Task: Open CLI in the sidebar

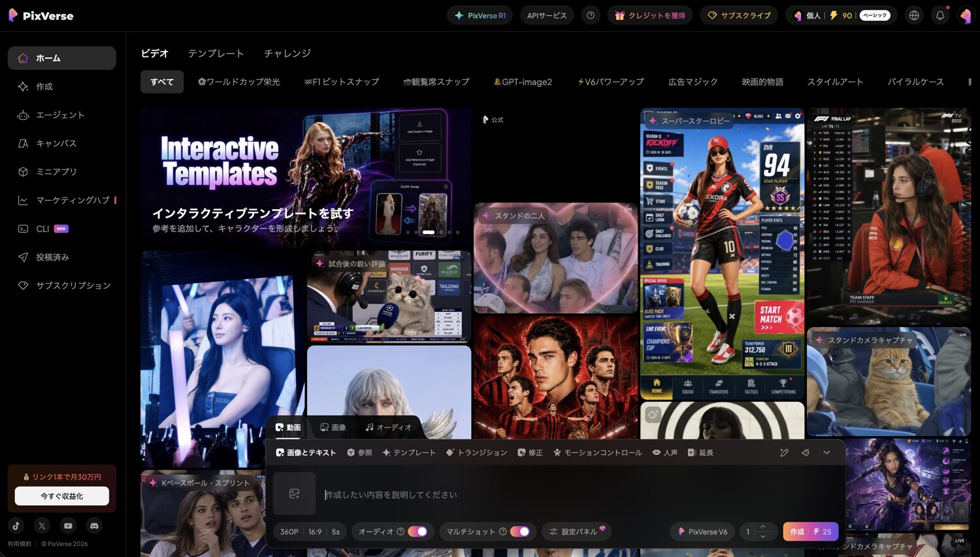Action: click(x=62, y=229)
